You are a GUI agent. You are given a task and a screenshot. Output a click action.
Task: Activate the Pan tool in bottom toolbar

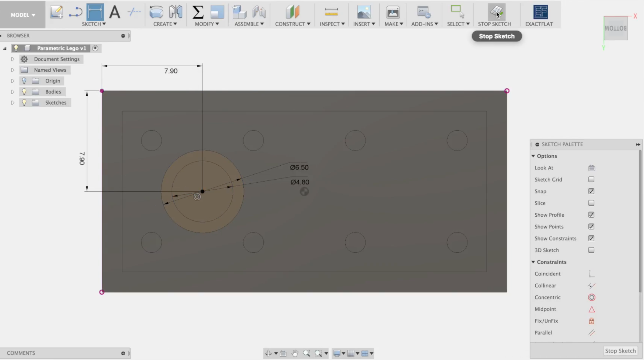tap(295, 353)
